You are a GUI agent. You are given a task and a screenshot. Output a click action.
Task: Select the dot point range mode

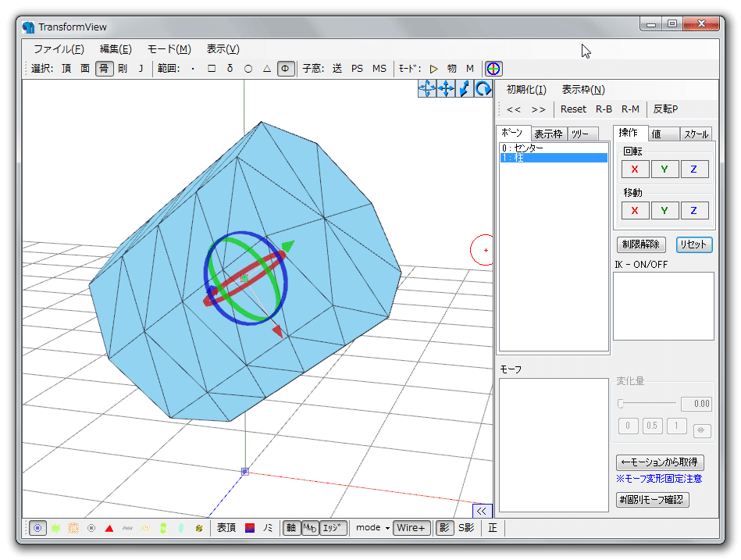[x=193, y=69]
